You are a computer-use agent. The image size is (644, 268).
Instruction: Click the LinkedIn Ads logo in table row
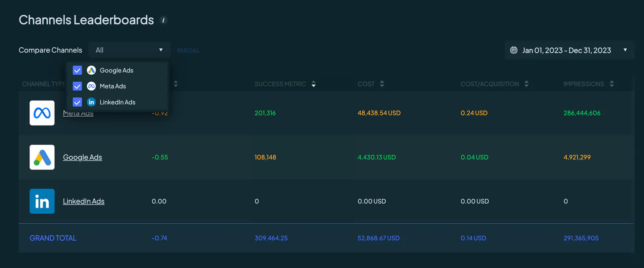pyautogui.click(x=42, y=201)
